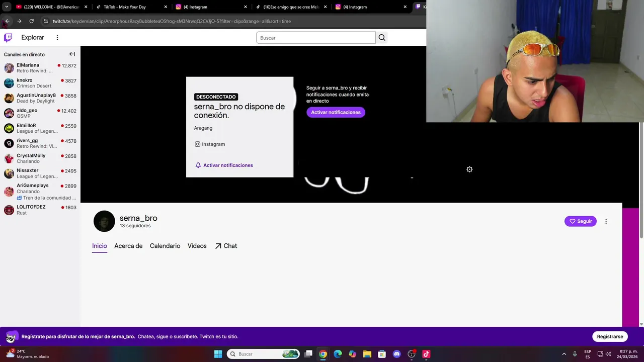The image size is (644, 362).
Task: Open rivers_gg channel avatar
Action: [9, 143]
